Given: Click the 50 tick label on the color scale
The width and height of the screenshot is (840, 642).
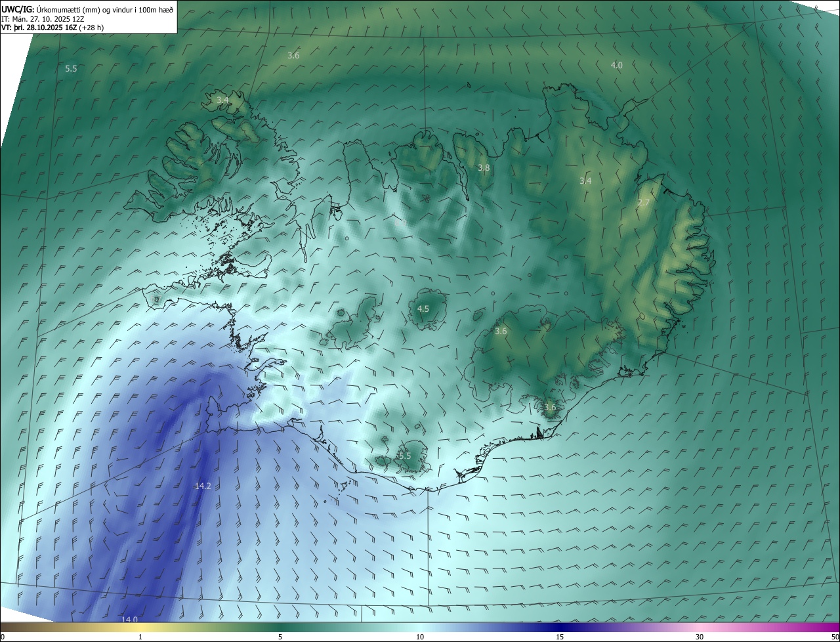Looking at the screenshot, I should pyautogui.click(x=835, y=637).
